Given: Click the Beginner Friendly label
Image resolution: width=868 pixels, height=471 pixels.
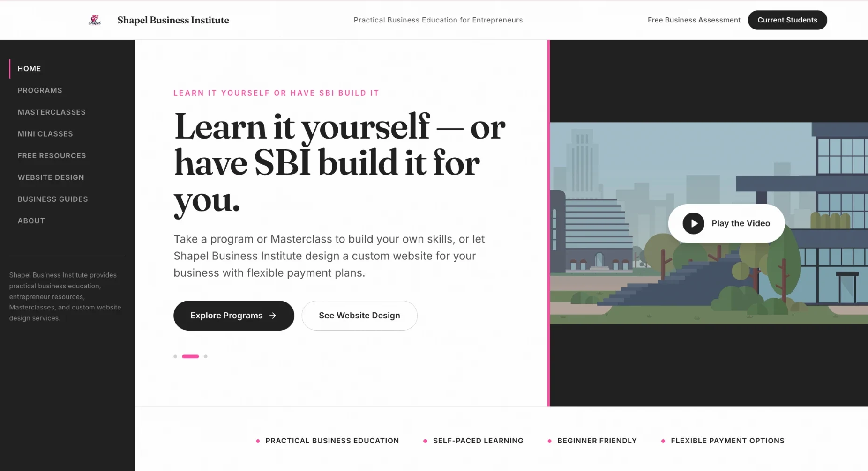Looking at the screenshot, I should pyautogui.click(x=597, y=441).
